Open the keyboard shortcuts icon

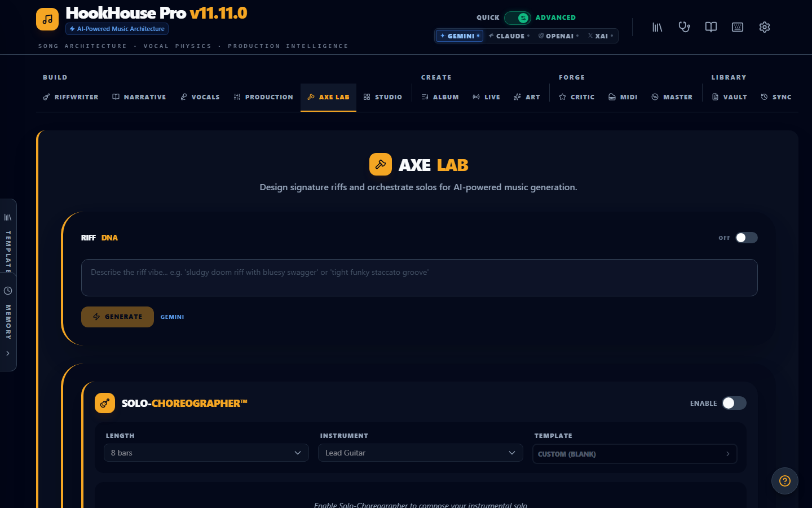(x=738, y=27)
